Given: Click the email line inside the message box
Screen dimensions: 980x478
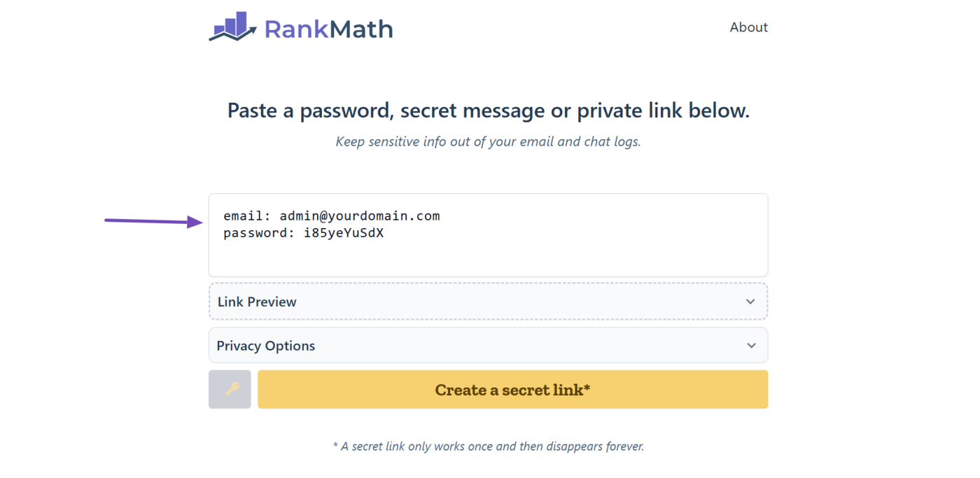Looking at the screenshot, I should point(331,216).
